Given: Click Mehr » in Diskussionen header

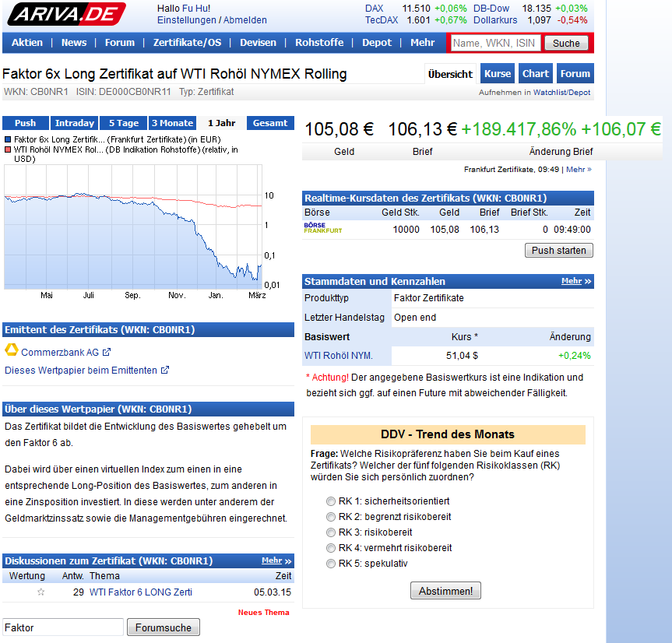Looking at the screenshot, I should pos(276,560).
